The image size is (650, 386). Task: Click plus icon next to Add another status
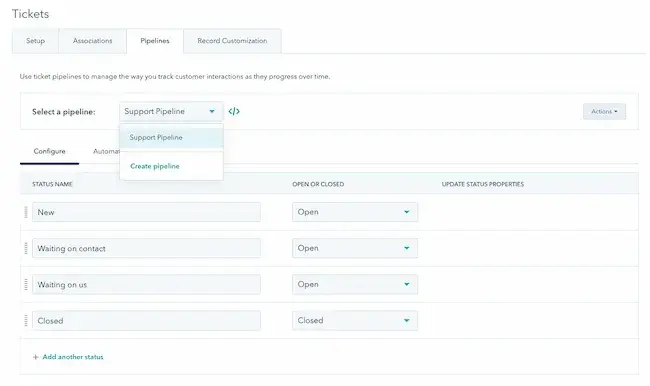pos(36,357)
